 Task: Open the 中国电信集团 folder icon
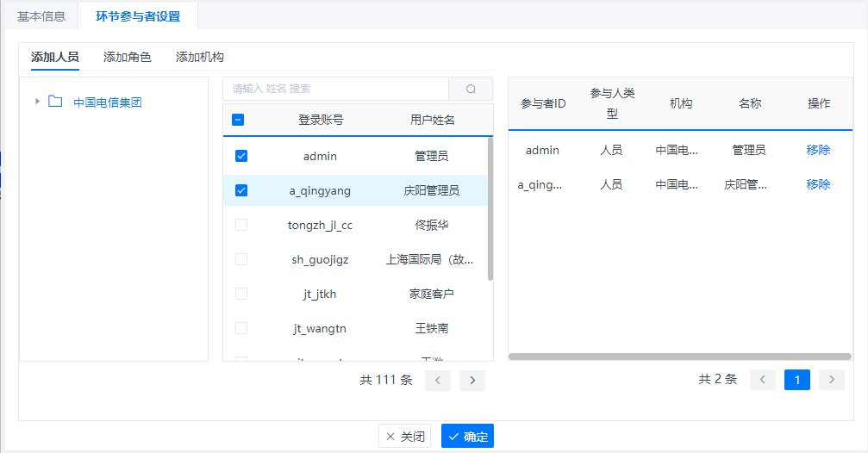click(55, 102)
